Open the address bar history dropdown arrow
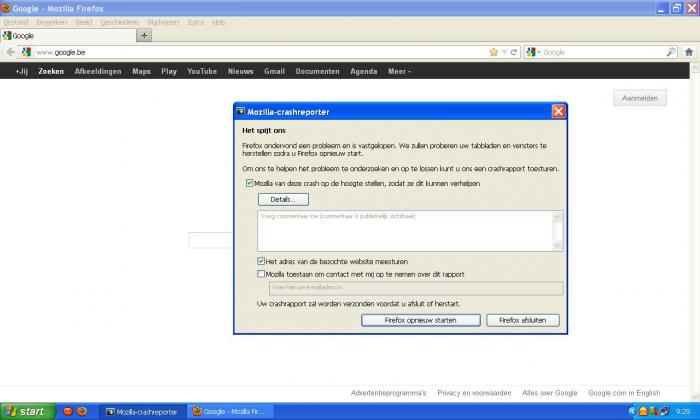 504,52
